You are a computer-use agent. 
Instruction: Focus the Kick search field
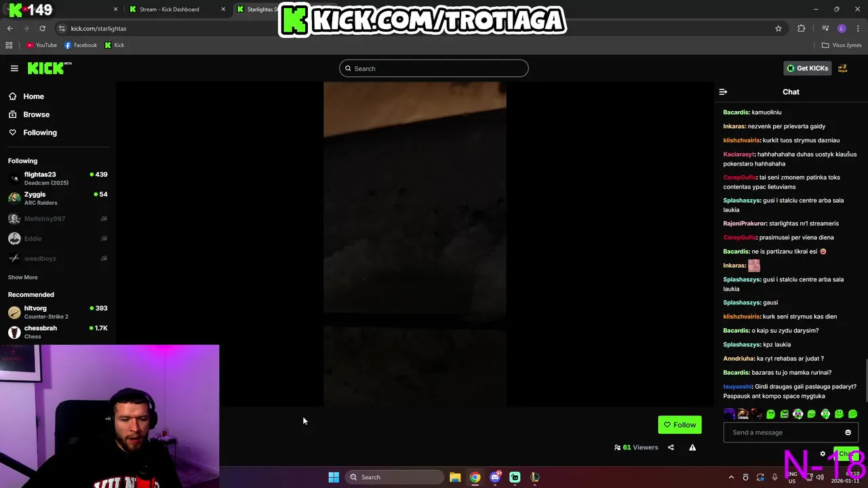(433, 68)
